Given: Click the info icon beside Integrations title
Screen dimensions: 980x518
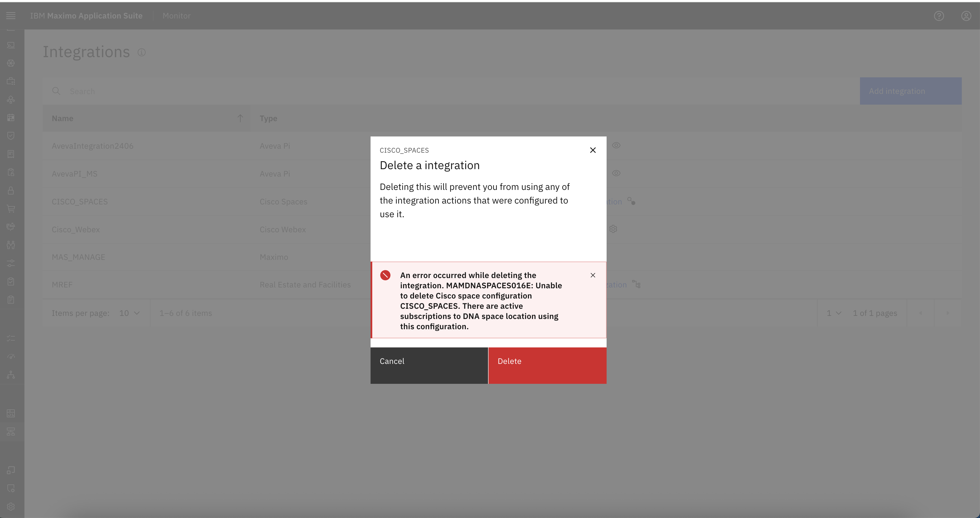Looking at the screenshot, I should [142, 52].
